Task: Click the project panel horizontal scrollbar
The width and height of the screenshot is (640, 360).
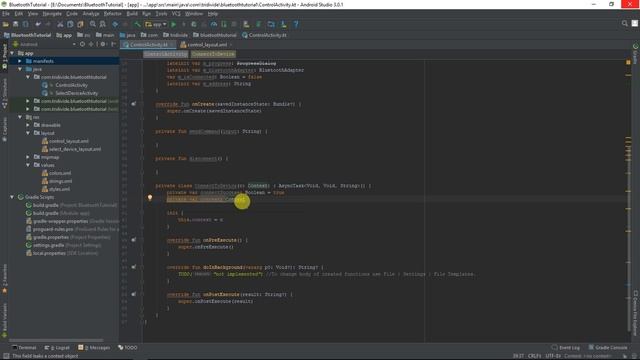Action: tap(56, 340)
